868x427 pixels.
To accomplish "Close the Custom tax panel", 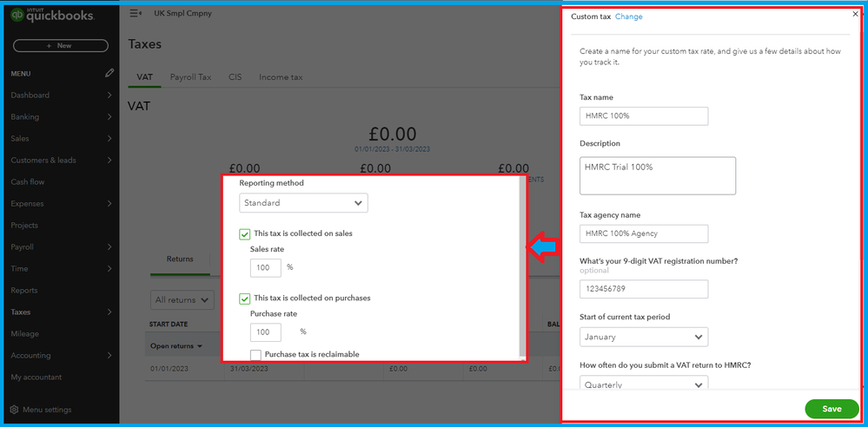I will click(x=855, y=14).
